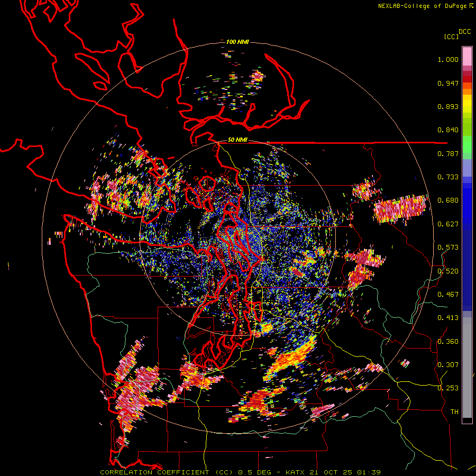Click the 0.360 legend value
Viewport: 476px width, 476px height.
coord(448,341)
